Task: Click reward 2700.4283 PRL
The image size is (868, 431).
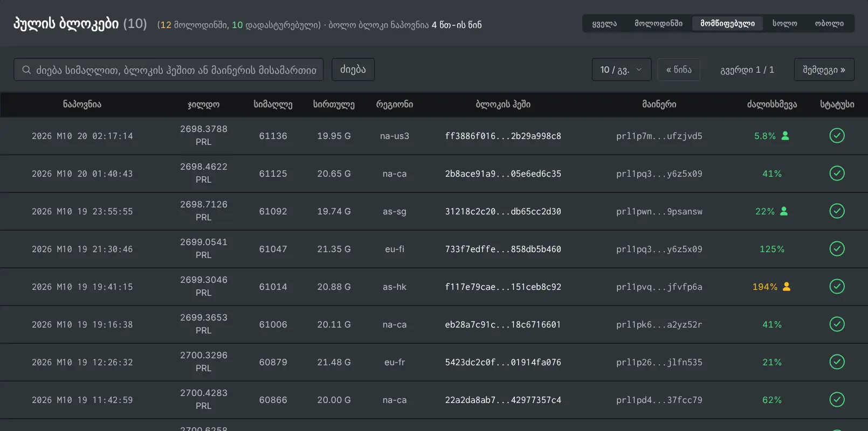Action: coord(204,399)
